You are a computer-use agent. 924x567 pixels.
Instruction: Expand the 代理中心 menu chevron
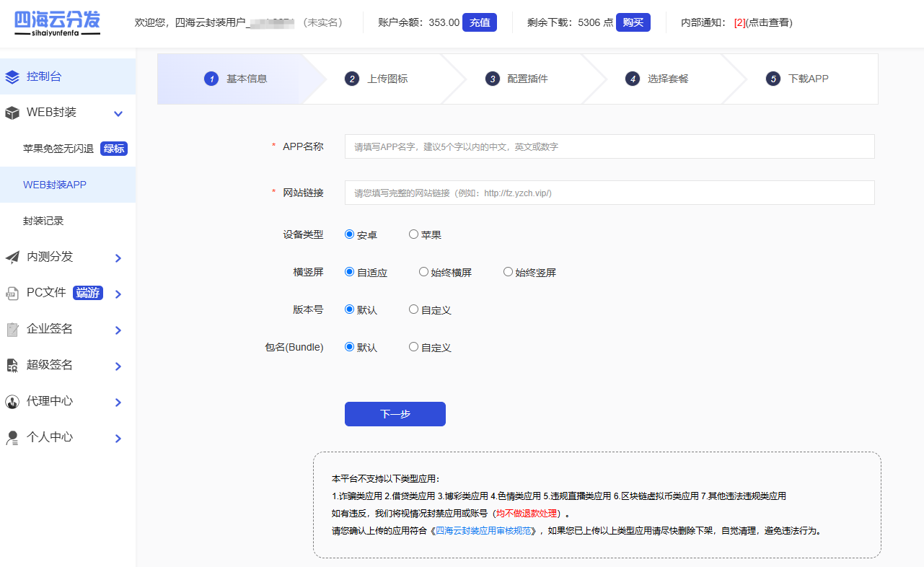[118, 402]
